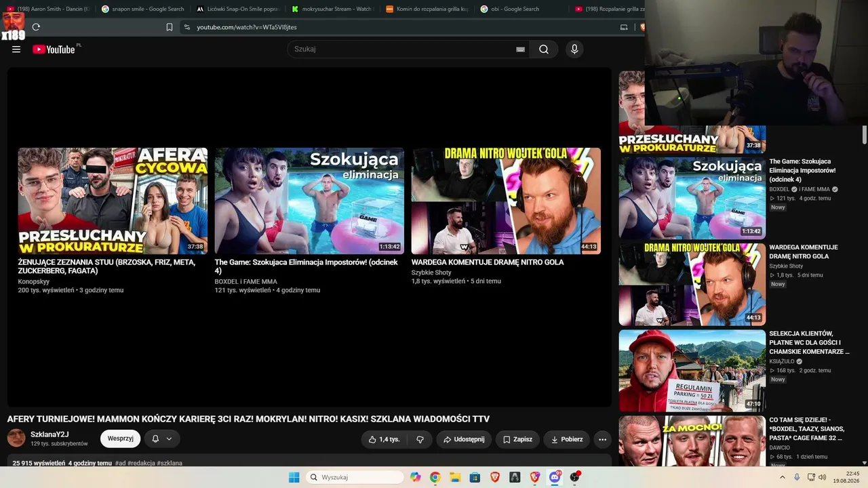The height and width of the screenshot is (488, 868).
Task: Go to the YouTube home logo
Action: (x=55, y=49)
